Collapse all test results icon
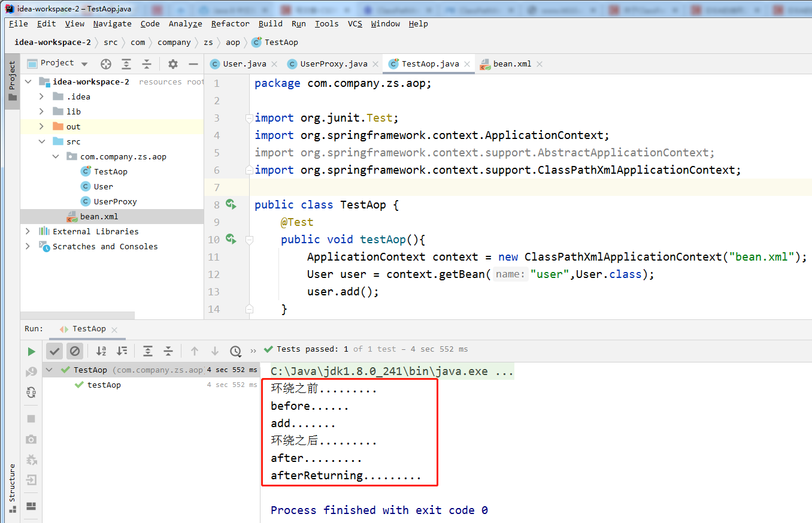This screenshot has height=523, width=812. pos(168,351)
